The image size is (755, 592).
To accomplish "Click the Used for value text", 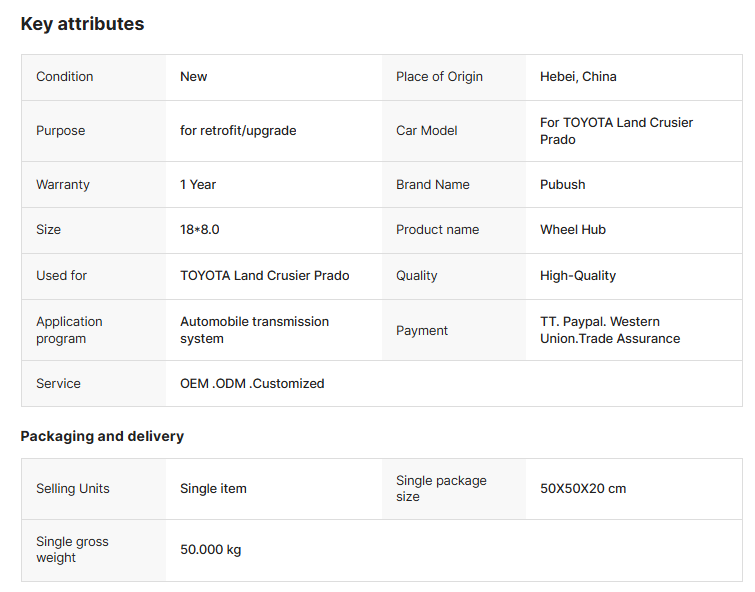I will pos(265,276).
